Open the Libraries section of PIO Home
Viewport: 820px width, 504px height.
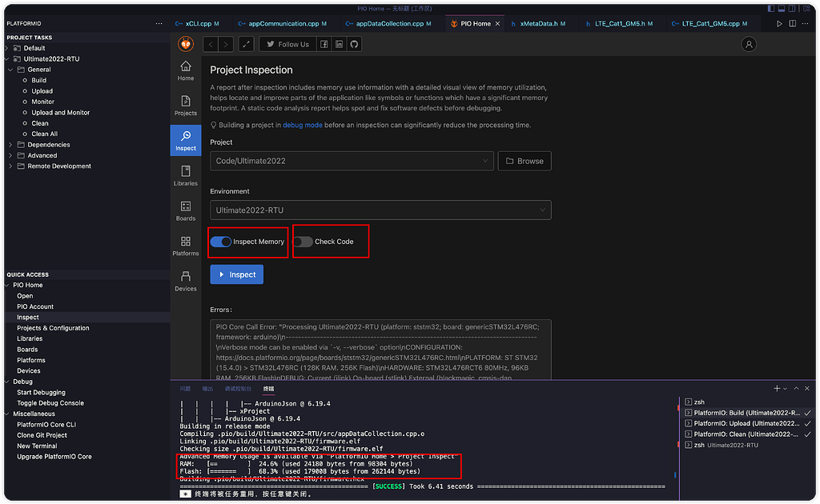coord(185,175)
